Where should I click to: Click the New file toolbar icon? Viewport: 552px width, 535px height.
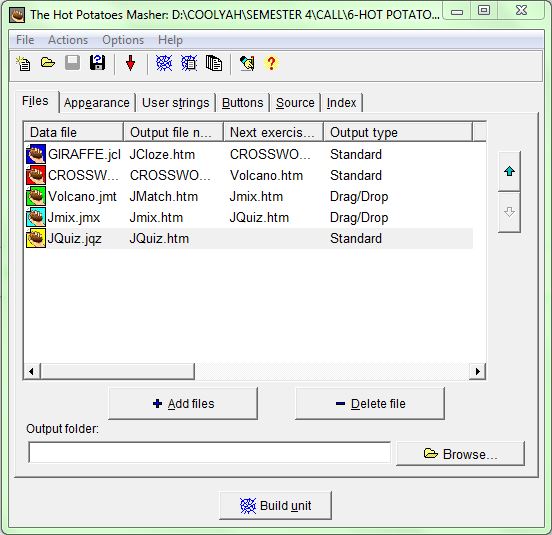click(x=24, y=64)
